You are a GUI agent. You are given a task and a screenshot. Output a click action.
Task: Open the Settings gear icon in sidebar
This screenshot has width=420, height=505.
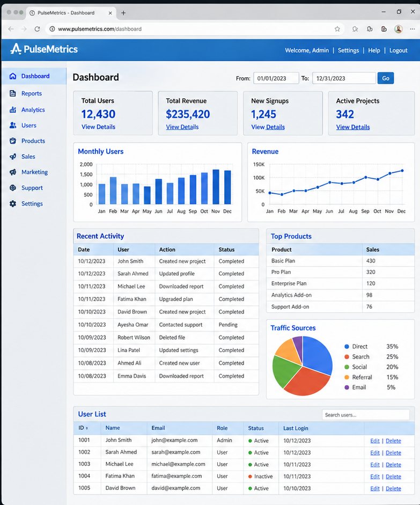point(13,203)
